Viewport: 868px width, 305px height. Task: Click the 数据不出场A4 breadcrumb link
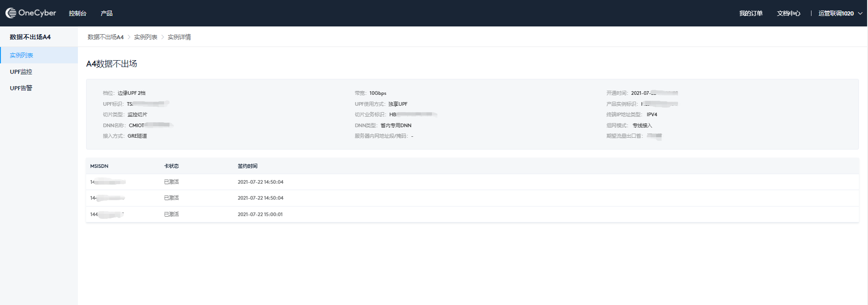point(105,37)
